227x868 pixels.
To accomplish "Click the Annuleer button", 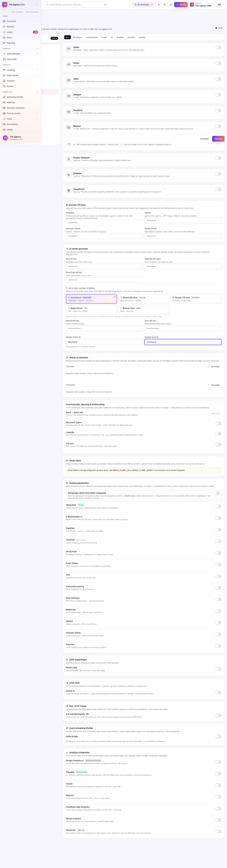I will pyautogui.click(x=204, y=139).
